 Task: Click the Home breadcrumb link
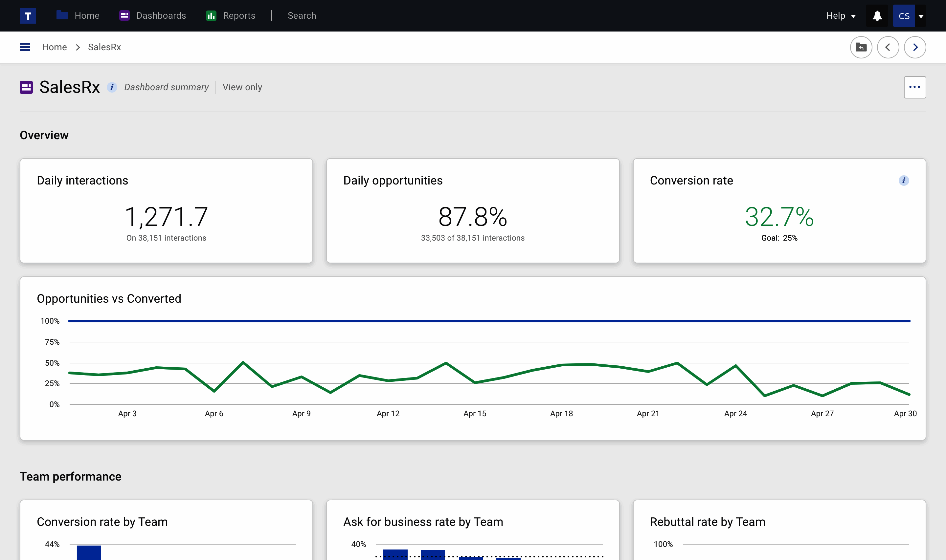pyautogui.click(x=54, y=47)
